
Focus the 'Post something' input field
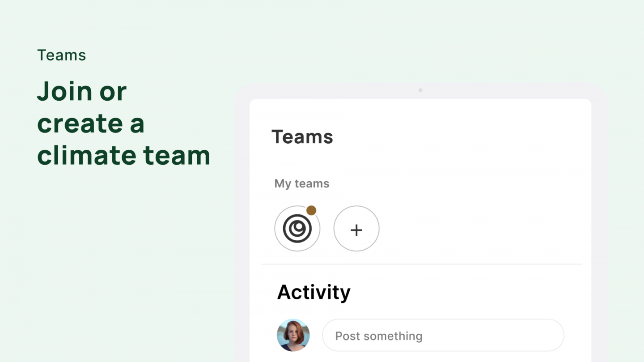click(x=443, y=336)
